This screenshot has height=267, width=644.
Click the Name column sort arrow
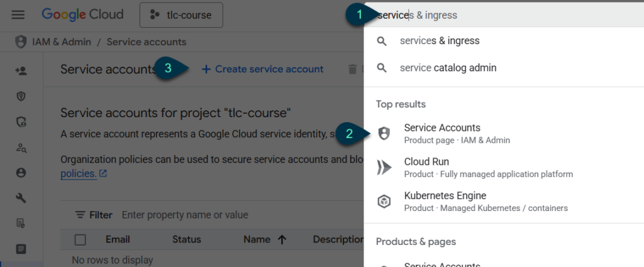tap(282, 239)
